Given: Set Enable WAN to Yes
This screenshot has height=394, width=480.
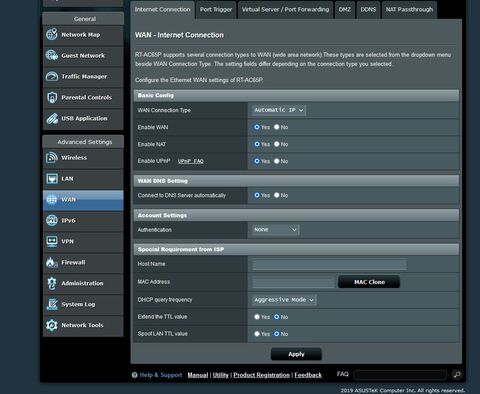Looking at the screenshot, I should (257, 127).
